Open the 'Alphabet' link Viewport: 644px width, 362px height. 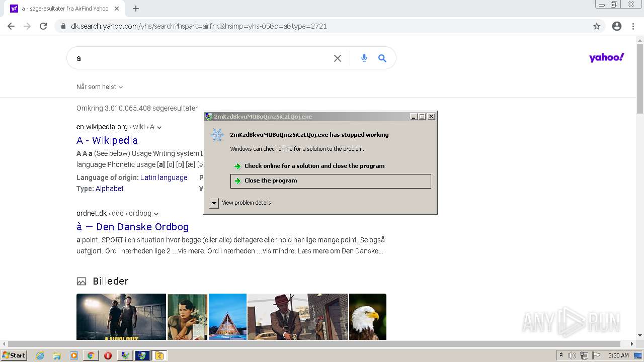(x=110, y=189)
